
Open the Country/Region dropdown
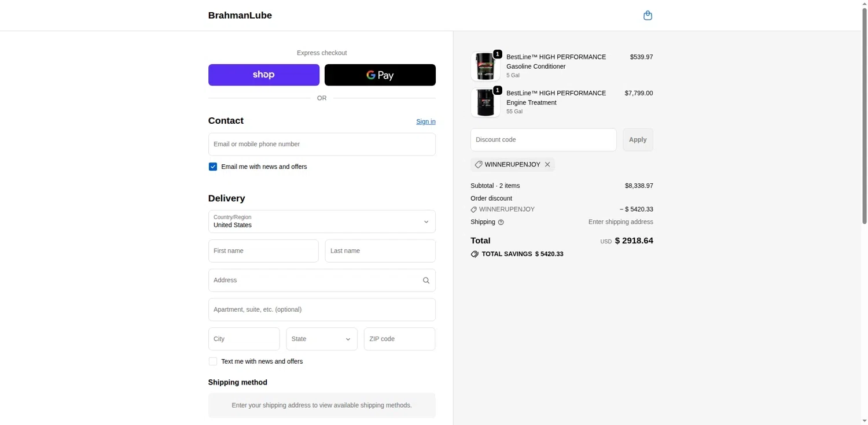point(322,221)
